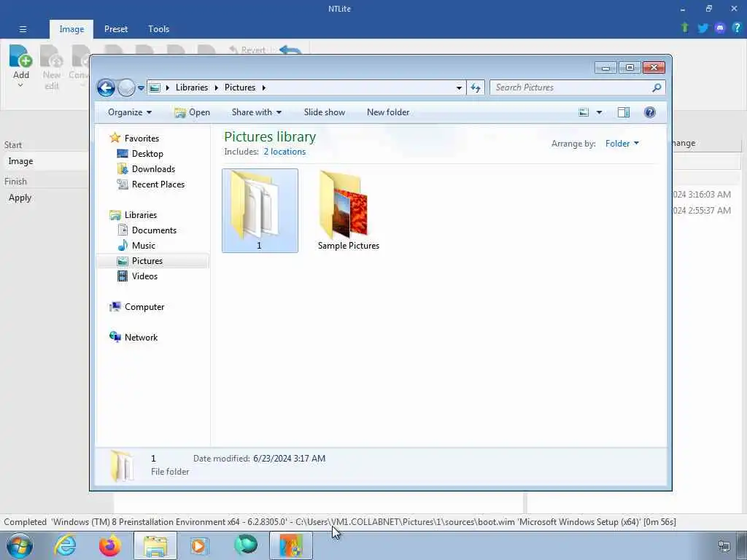
Task: Click the change view icon
Action: (584, 112)
